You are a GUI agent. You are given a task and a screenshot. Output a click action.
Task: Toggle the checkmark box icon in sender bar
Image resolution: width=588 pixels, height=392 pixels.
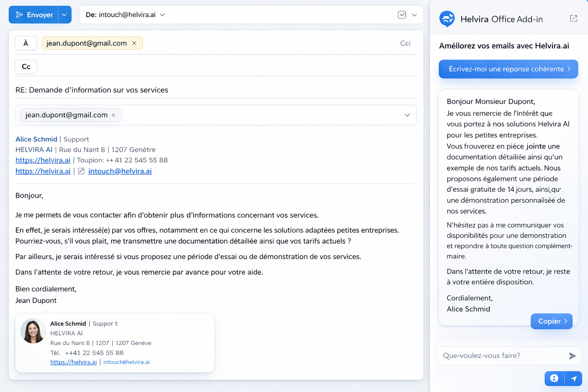click(402, 15)
